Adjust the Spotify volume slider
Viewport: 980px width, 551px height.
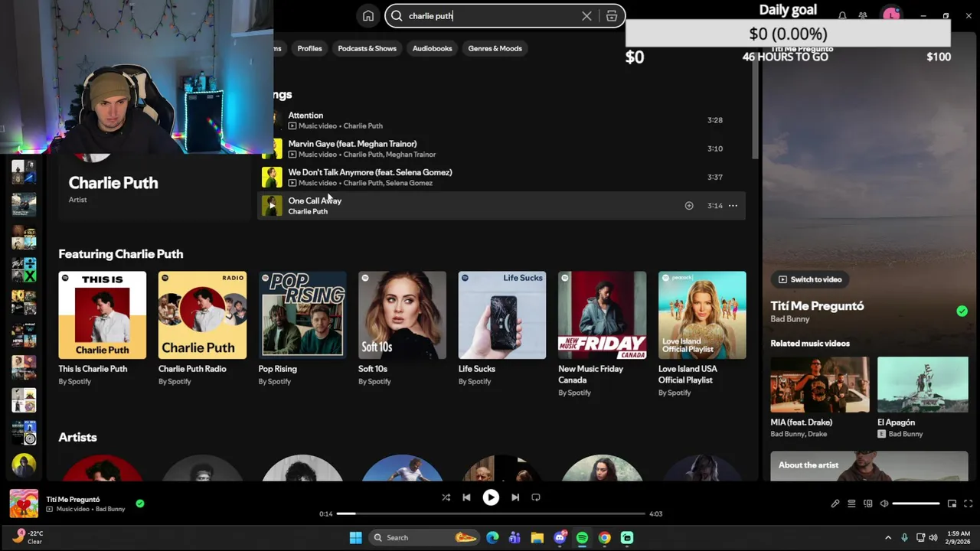pyautogui.click(x=916, y=504)
